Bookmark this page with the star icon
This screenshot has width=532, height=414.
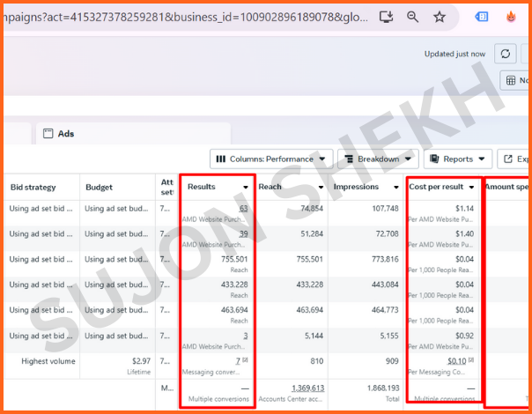pyautogui.click(x=439, y=17)
